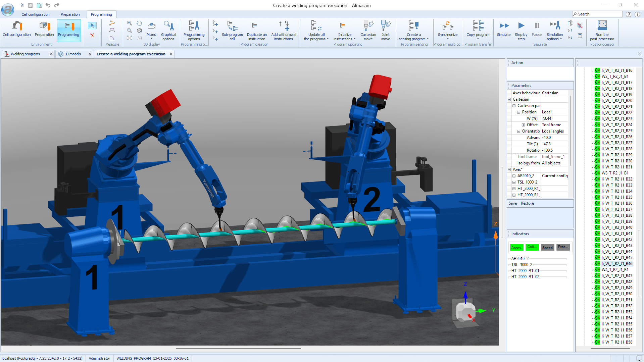Open the Mixed display dropdown
644x362 pixels.
tap(151, 39)
